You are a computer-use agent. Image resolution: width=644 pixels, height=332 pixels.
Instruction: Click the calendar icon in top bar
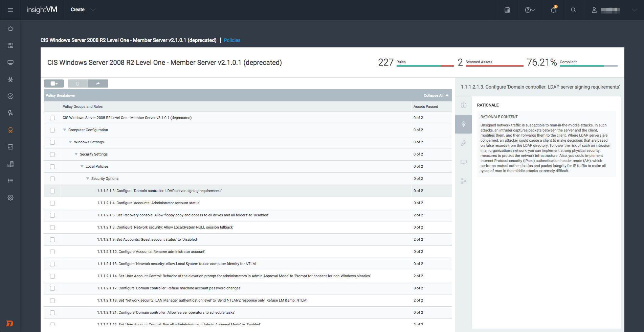pos(507,10)
